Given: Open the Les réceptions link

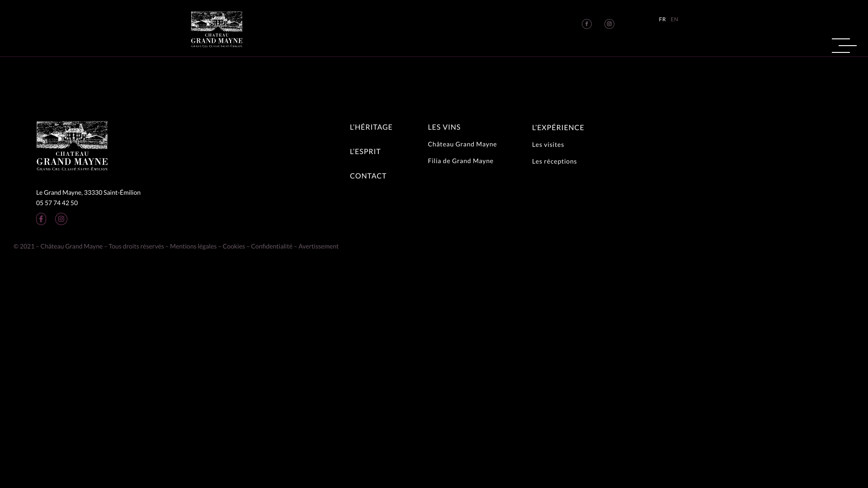Looking at the screenshot, I should point(554,161).
